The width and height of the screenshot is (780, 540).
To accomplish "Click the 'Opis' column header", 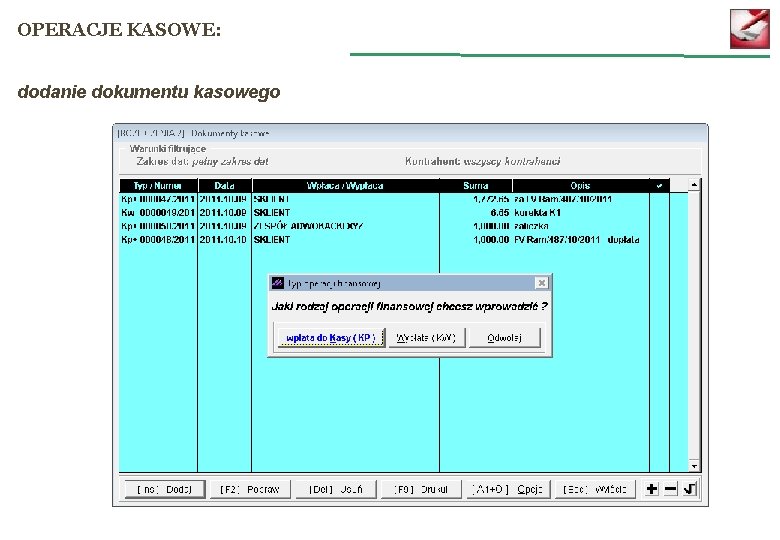I will click(x=581, y=185).
